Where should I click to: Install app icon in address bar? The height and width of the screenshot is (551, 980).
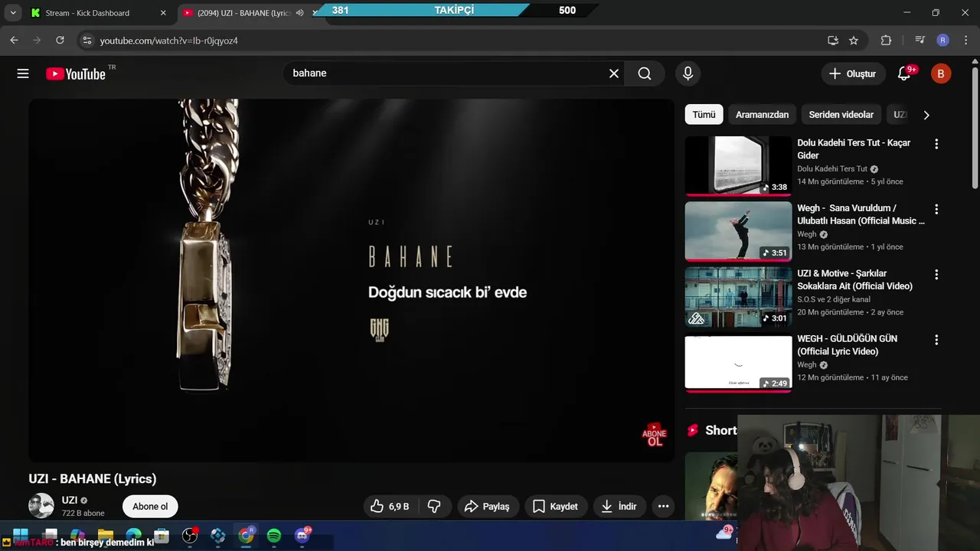(x=833, y=40)
